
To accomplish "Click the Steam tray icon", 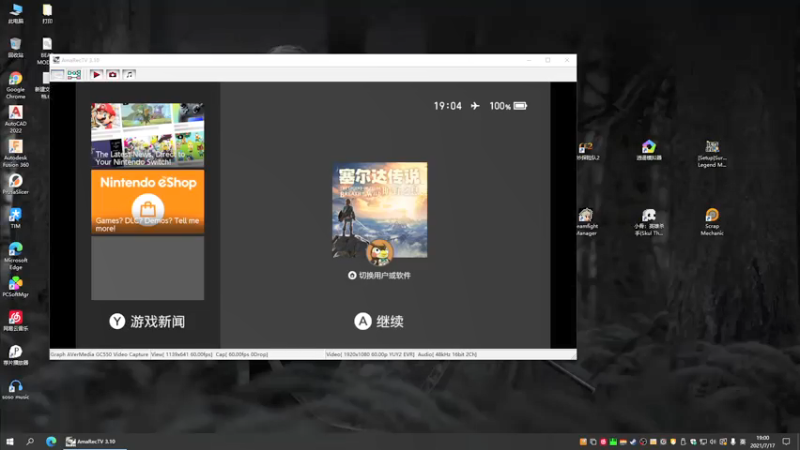I will (x=633, y=442).
